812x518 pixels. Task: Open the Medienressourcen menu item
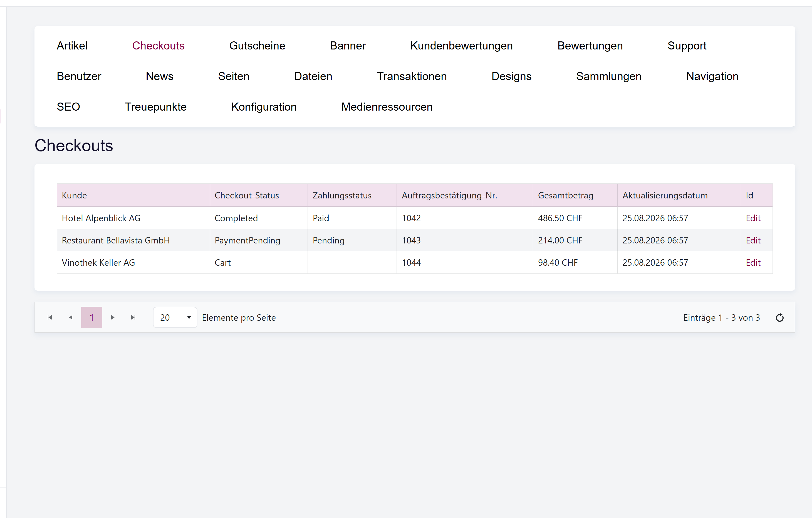387,107
